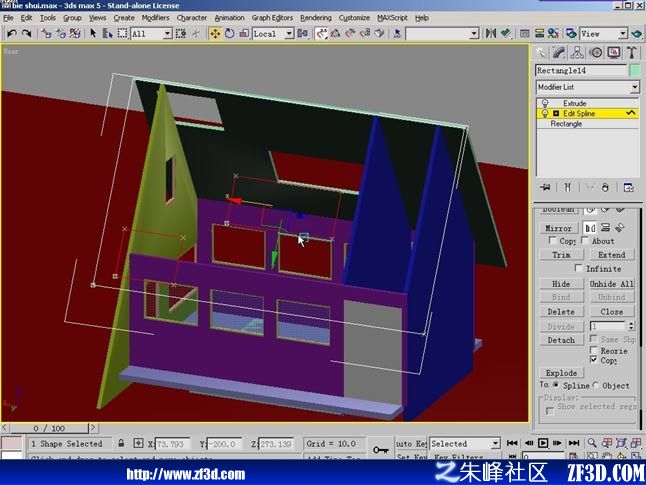Viewport: 646px width, 485px height.
Task: Enable the Copy checkbox under Mirror
Action: 552,240
